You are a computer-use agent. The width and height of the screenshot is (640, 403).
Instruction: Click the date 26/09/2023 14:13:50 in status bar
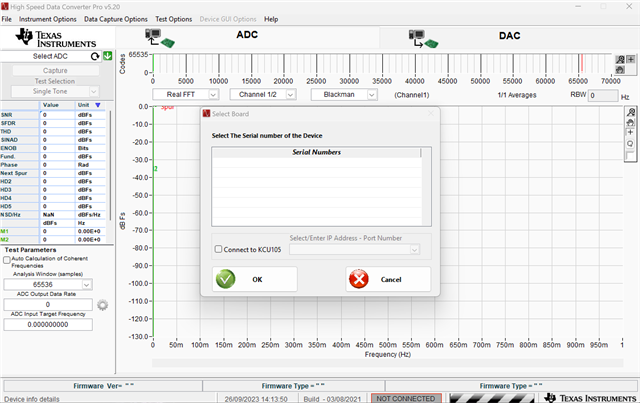coord(256,399)
